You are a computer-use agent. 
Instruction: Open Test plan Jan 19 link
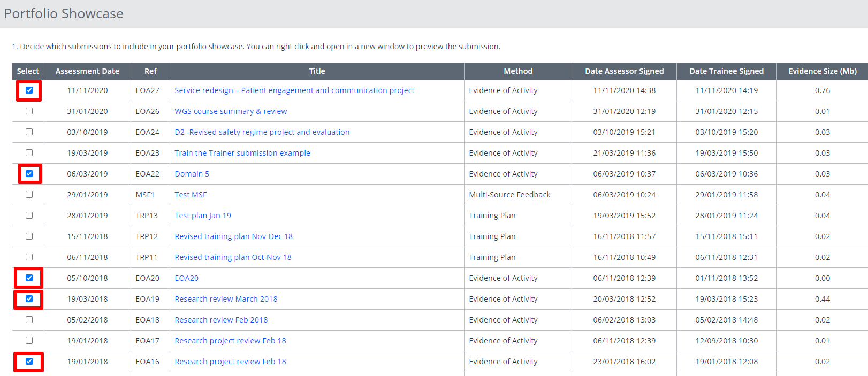(x=203, y=216)
